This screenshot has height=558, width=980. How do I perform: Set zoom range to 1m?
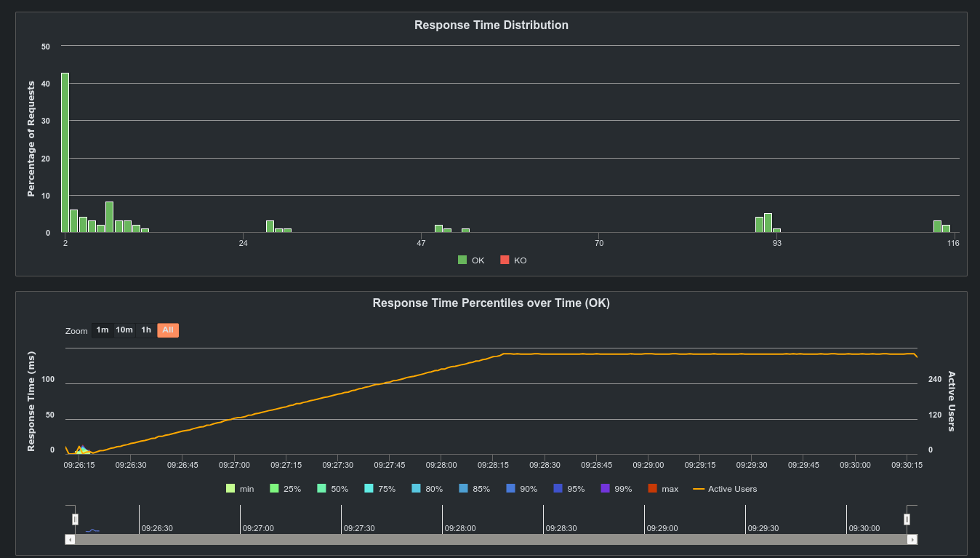click(x=103, y=330)
